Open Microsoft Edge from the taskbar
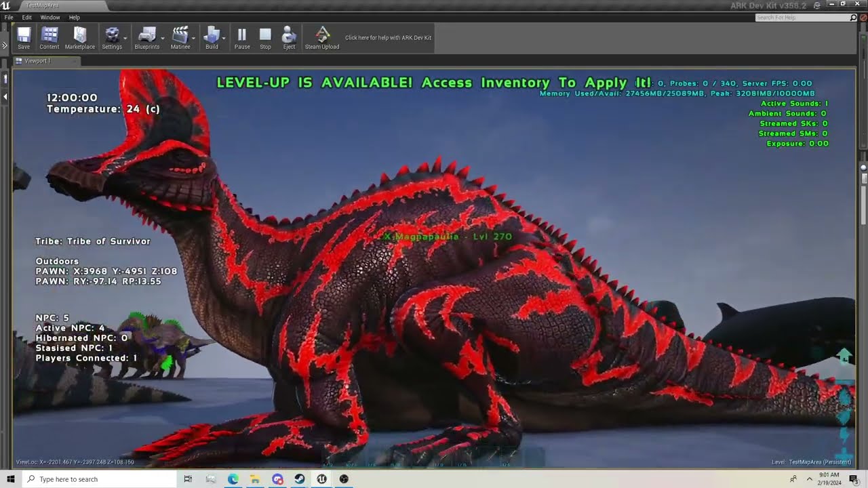This screenshot has width=868, height=488. tap(233, 479)
